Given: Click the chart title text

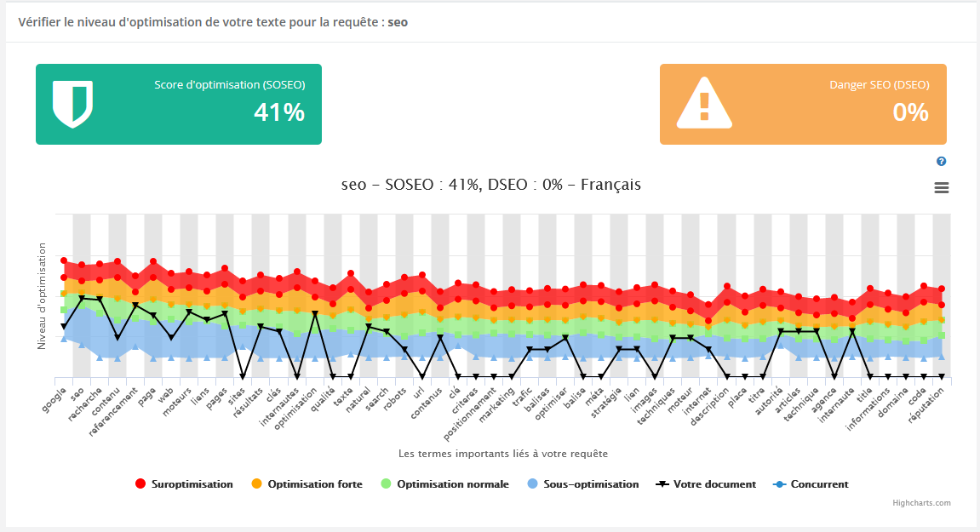Looking at the screenshot, I should (x=490, y=185).
